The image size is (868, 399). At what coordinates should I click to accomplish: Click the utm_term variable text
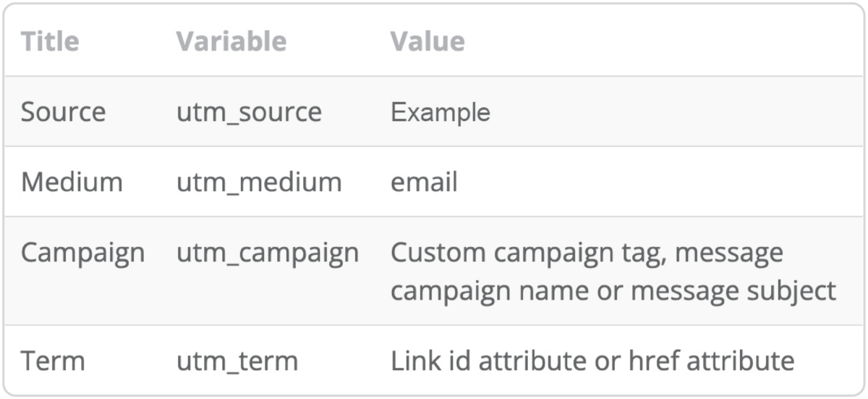pyautogui.click(x=237, y=360)
